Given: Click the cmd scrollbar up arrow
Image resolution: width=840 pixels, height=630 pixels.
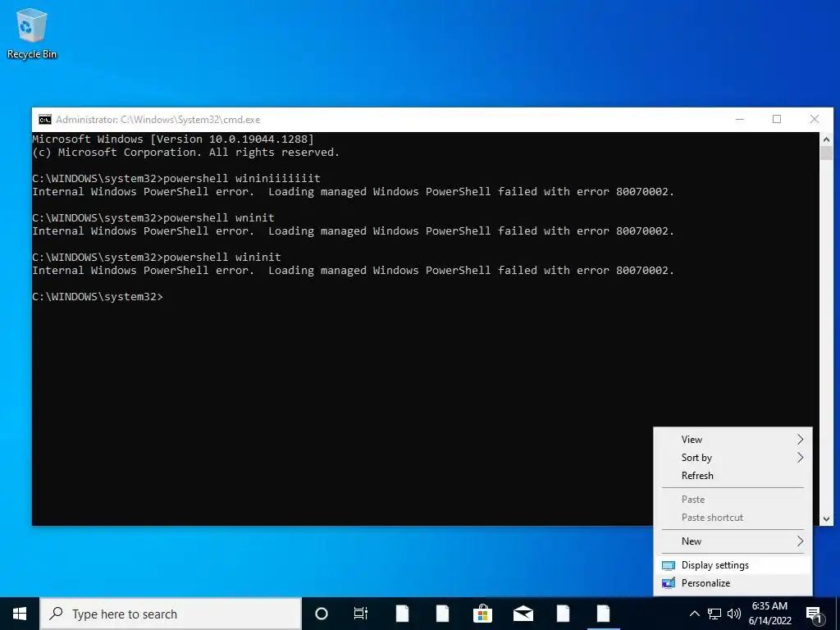Looking at the screenshot, I should point(826,139).
